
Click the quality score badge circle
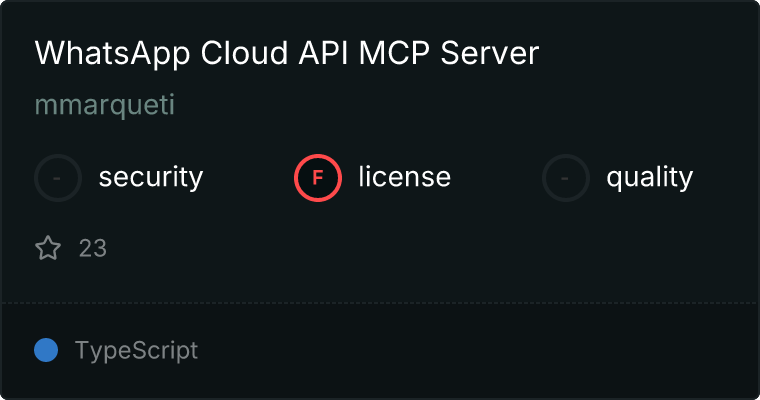click(566, 178)
